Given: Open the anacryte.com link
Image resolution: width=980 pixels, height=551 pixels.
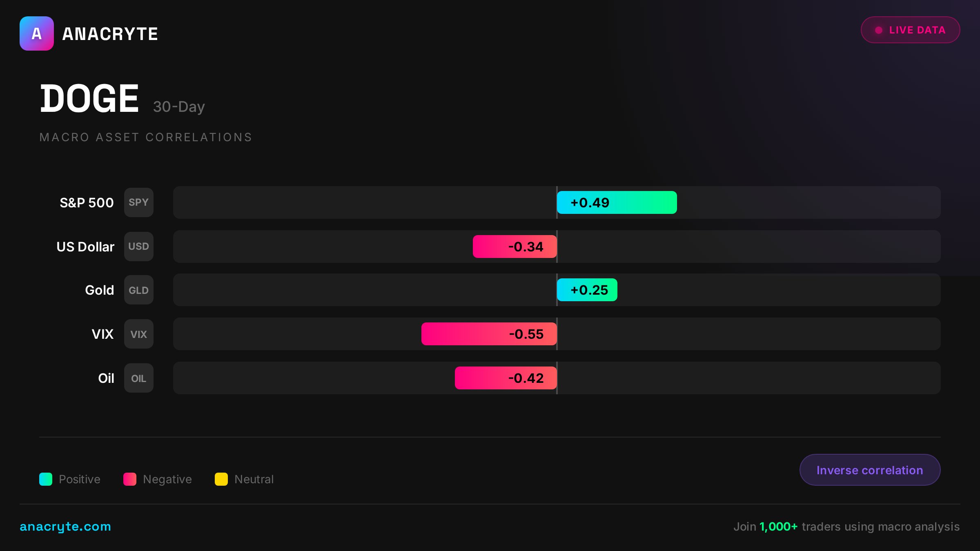Looking at the screenshot, I should pyautogui.click(x=65, y=527).
